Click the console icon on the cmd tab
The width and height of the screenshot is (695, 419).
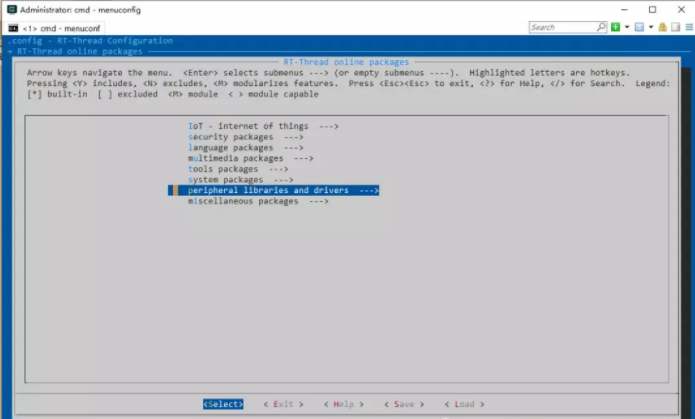pos(13,28)
